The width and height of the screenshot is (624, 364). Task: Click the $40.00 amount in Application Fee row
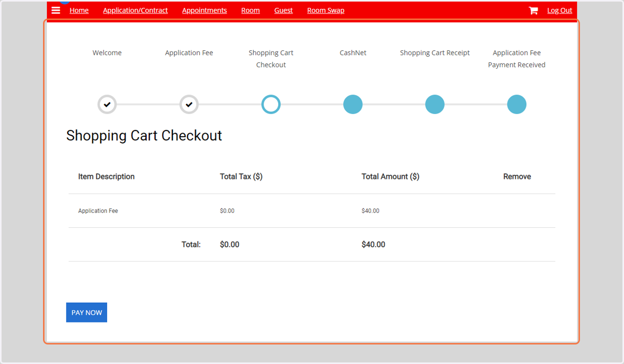370,211
